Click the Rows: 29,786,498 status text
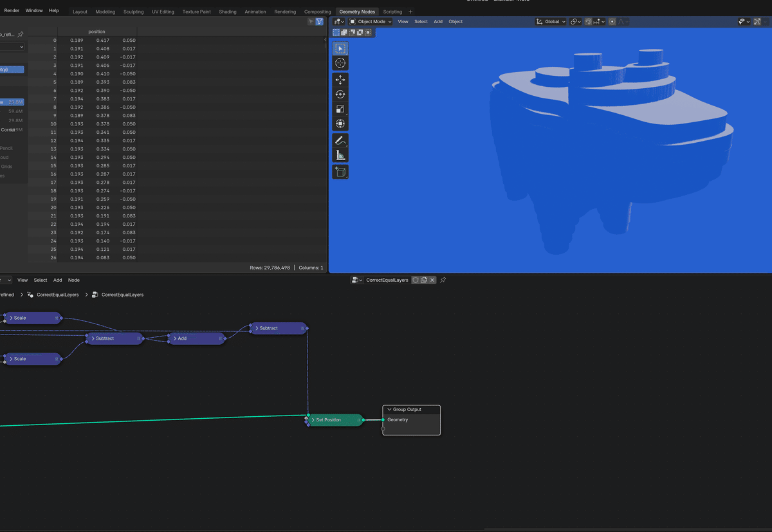 [x=270, y=268]
